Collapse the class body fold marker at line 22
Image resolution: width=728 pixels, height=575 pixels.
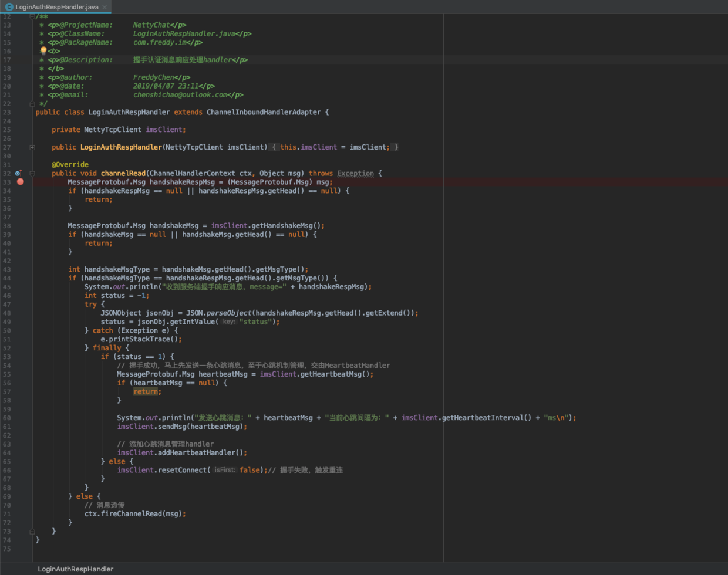[32, 103]
